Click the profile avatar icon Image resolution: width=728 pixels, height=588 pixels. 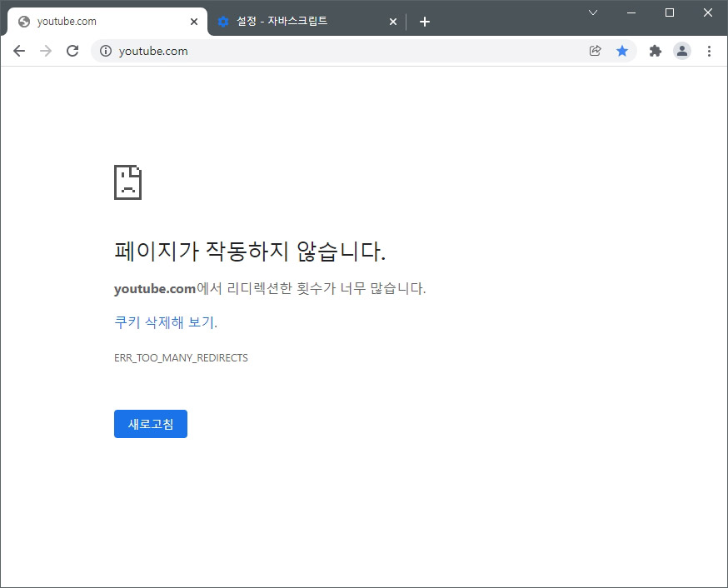tap(682, 50)
